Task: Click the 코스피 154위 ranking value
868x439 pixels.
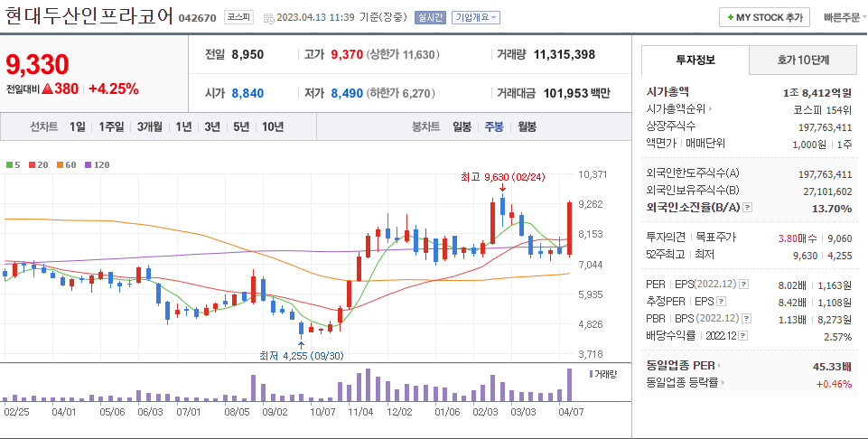Action: coord(823,109)
